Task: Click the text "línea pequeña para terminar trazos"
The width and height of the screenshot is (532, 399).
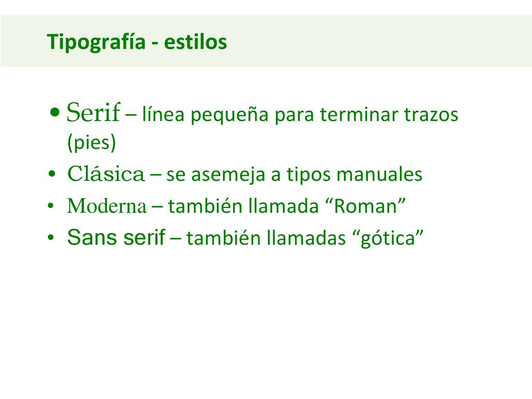Action: pyautogui.click(x=300, y=115)
